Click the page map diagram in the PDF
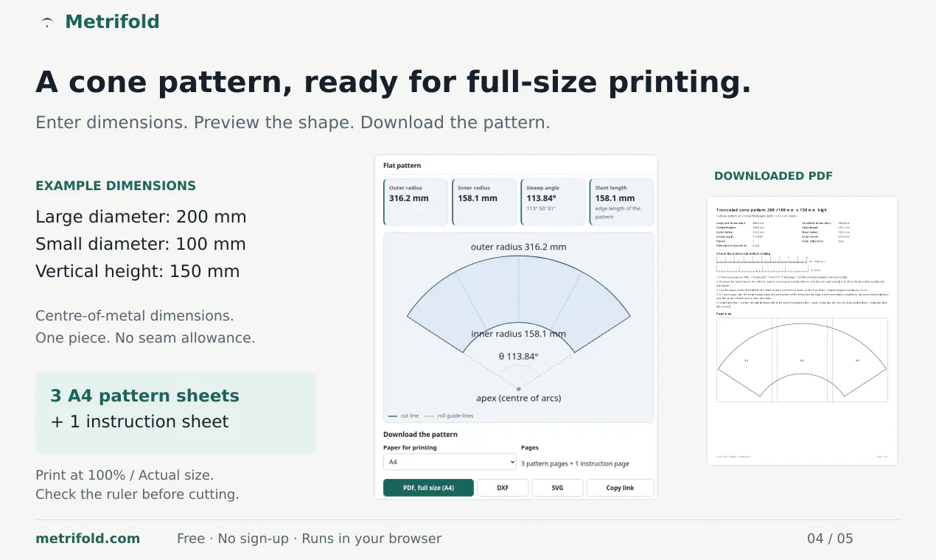The width and height of the screenshot is (936, 560). click(802, 360)
